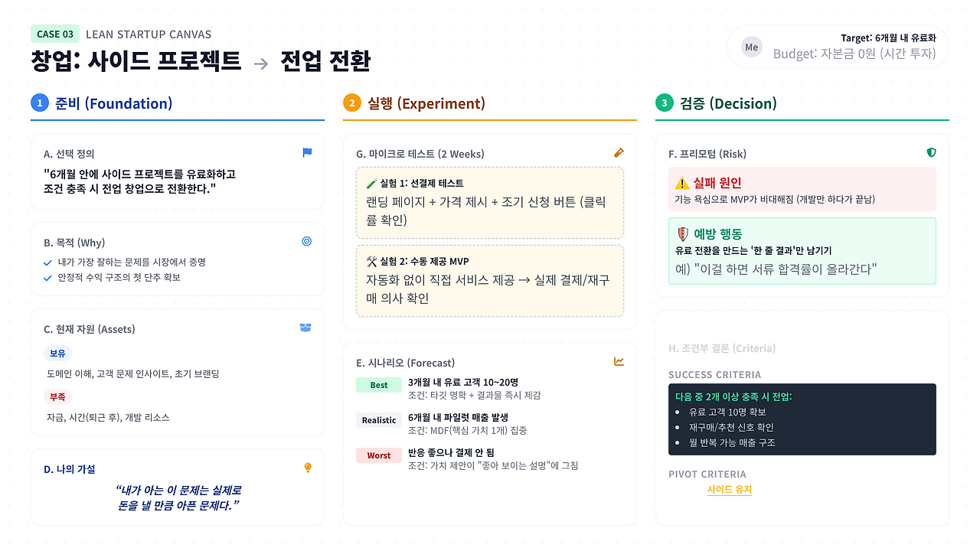Click the 실험 1: 선결제 테스트 card
Screen dimensions: 980x551
click(490, 203)
